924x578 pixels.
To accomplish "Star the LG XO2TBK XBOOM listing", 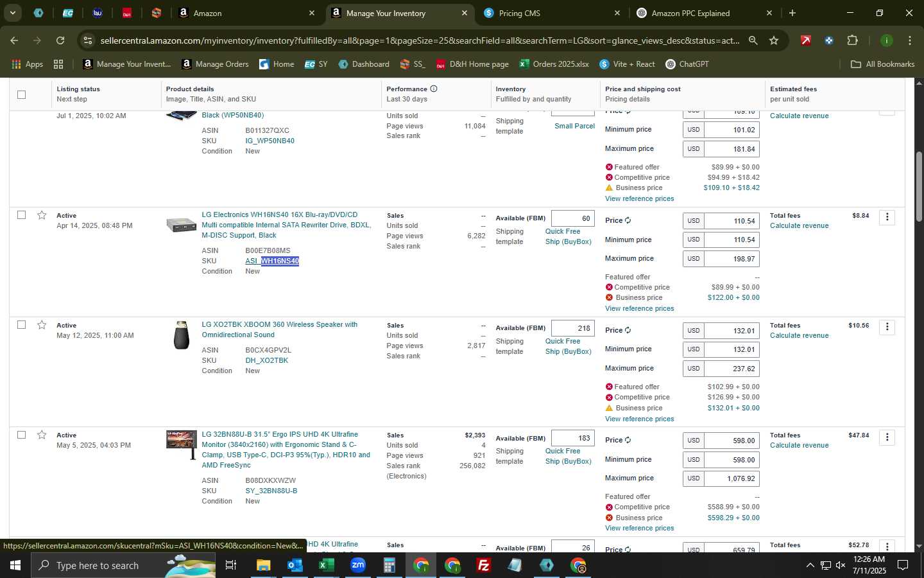I will point(42,325).
